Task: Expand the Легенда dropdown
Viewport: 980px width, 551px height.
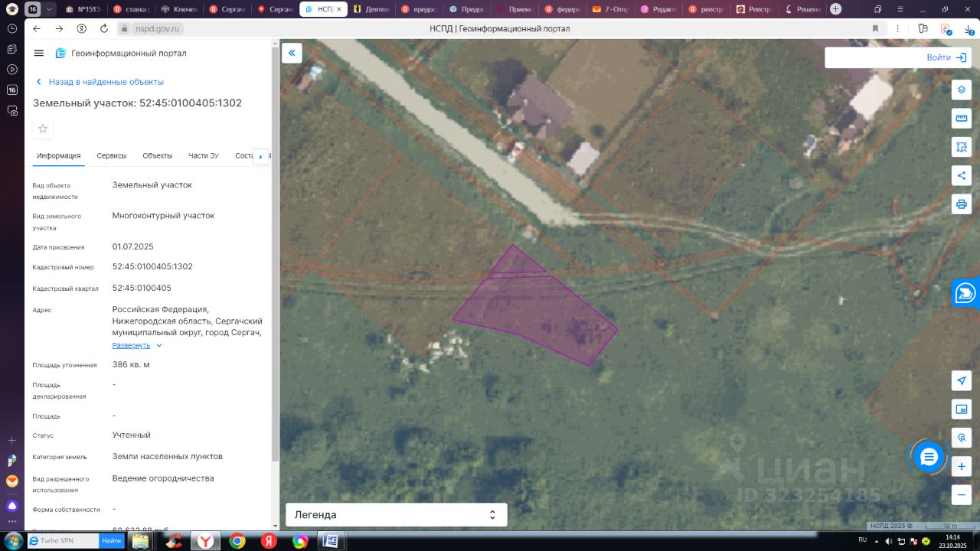Action: click(x=396, y=515)
